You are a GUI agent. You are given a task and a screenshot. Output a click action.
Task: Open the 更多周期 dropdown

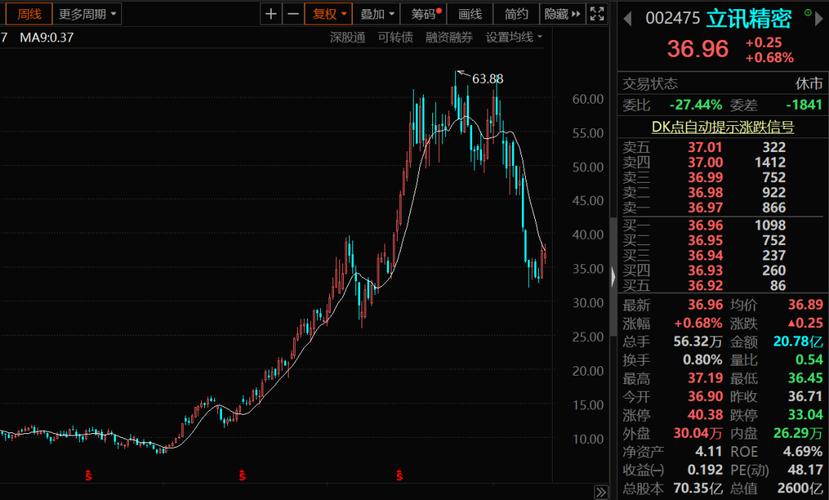[x=87, y=14]
